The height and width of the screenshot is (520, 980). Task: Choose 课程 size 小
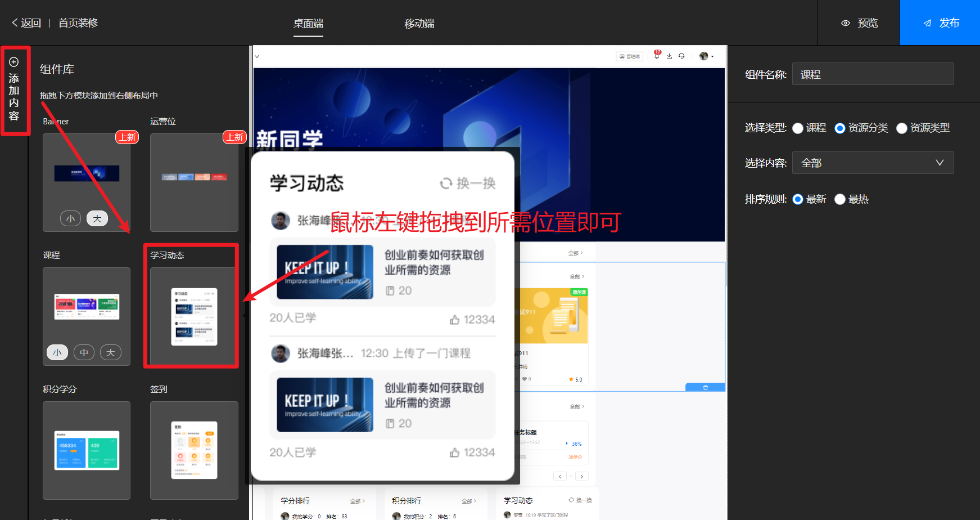(x=57, y=352)
